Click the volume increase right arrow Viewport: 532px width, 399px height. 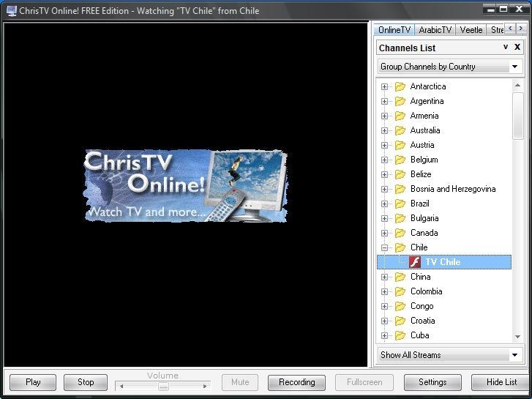coord(205,387)
